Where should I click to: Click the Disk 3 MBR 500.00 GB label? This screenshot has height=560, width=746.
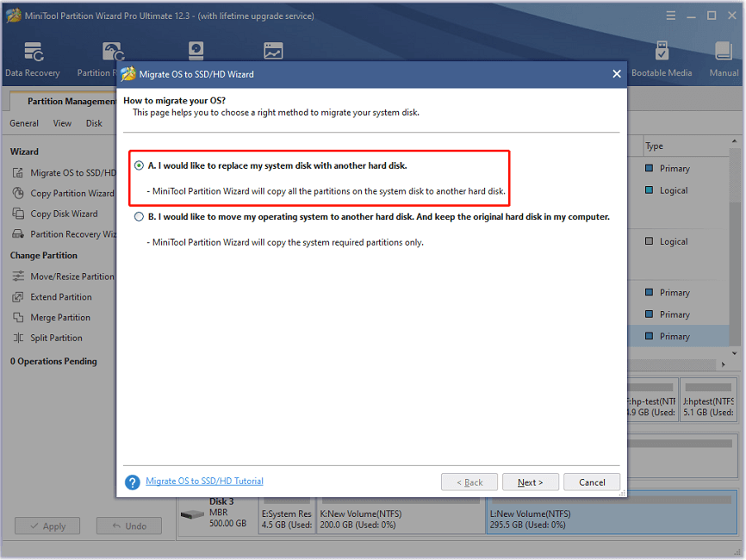[x=228, y=513]
